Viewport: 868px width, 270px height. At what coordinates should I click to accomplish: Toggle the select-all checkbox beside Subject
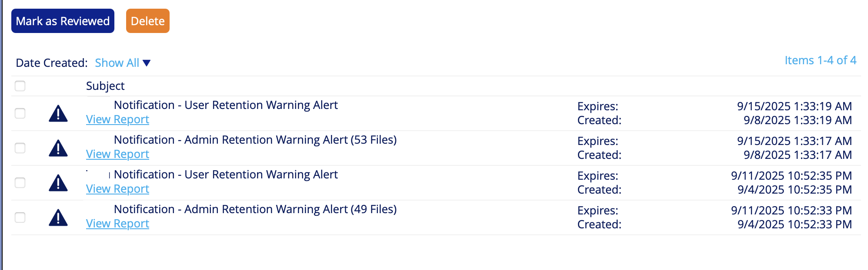(20, 86)
